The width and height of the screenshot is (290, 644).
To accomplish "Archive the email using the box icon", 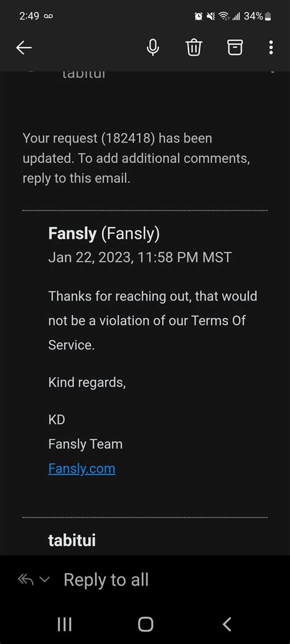I will pos(234,48).
